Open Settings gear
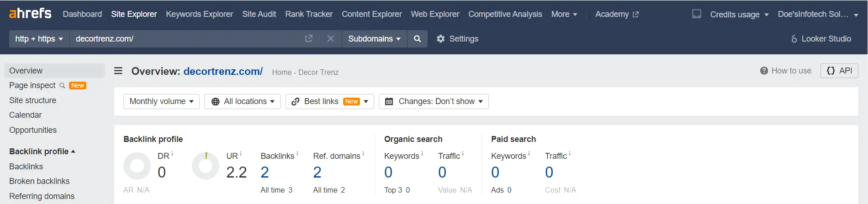 click(457, 39)
